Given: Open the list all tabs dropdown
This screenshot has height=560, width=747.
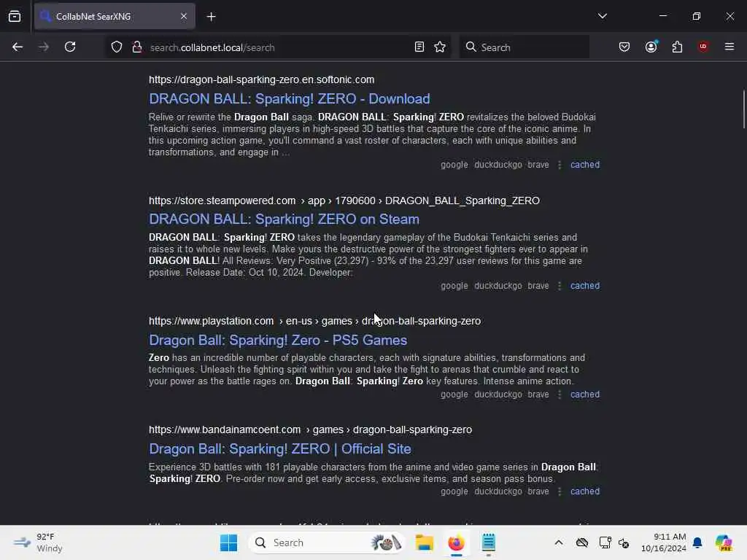Looking at the screenshot, I should click(602, 16).
